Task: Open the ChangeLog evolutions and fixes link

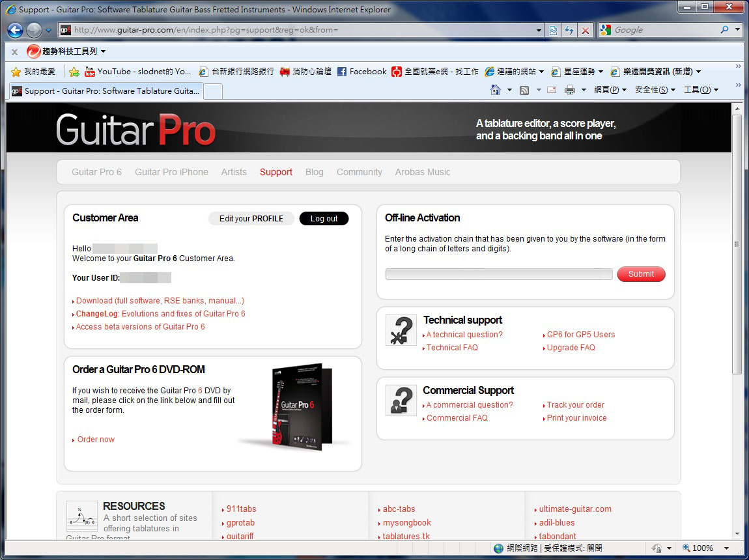Action: pyautogui.click(x=160, y=314)
